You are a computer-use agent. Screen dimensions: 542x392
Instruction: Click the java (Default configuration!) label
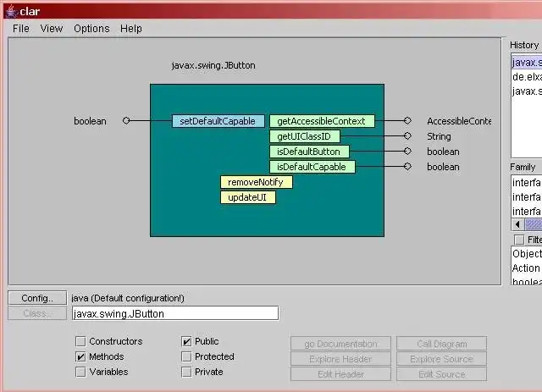tap(128, 298)
